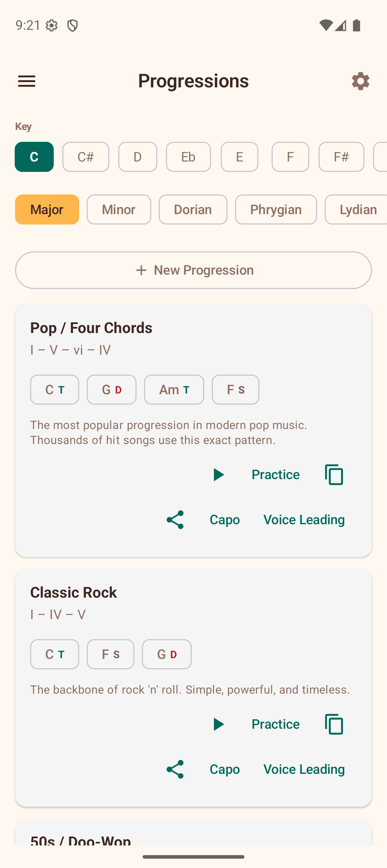
Task: Tap the Am chord chip in Pop / Four Chords
Action: pos(174,390)
